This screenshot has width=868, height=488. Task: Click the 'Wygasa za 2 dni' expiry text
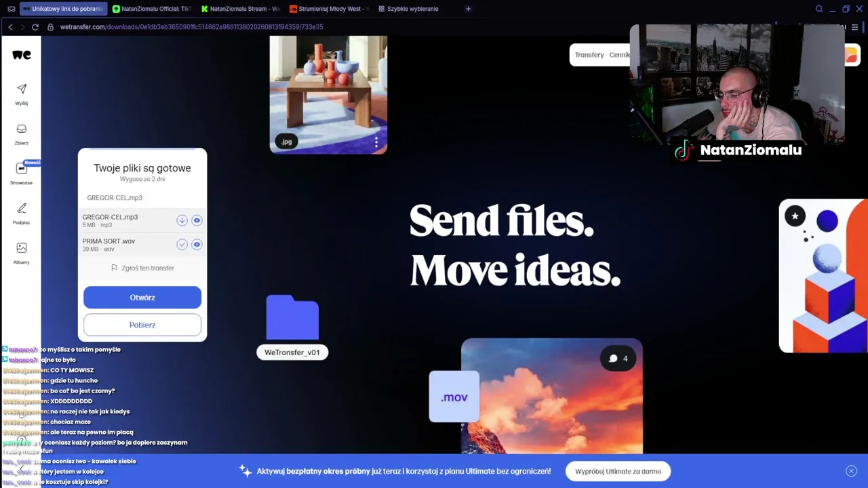(x=142, y=179)
